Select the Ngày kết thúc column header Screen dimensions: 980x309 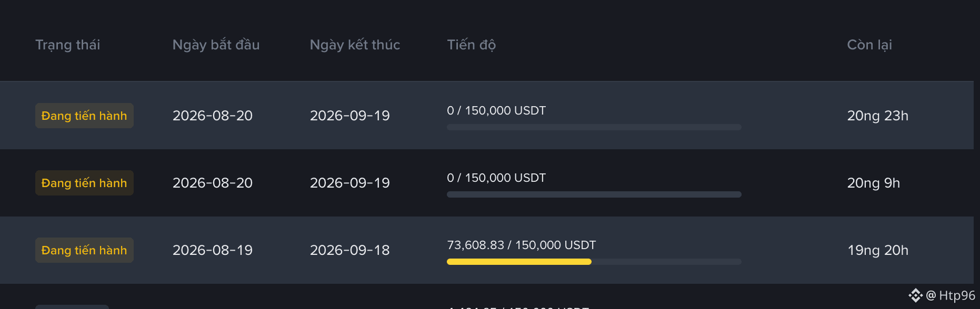coord(355,45)
